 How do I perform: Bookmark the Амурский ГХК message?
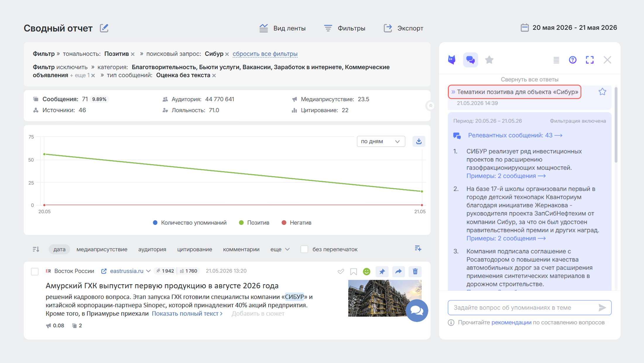tap(354, 272)
